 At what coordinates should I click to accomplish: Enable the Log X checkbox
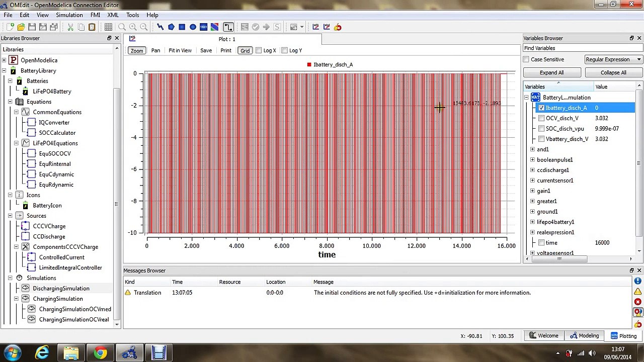[259, 50]
